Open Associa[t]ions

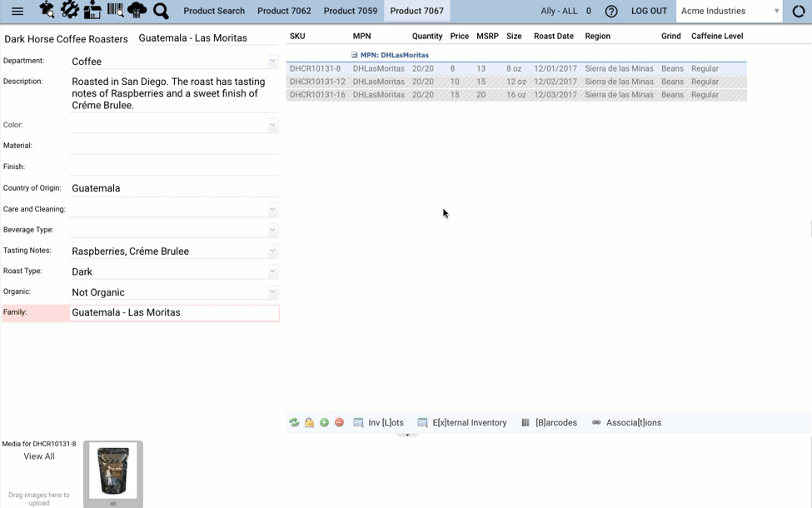point(634,422)
